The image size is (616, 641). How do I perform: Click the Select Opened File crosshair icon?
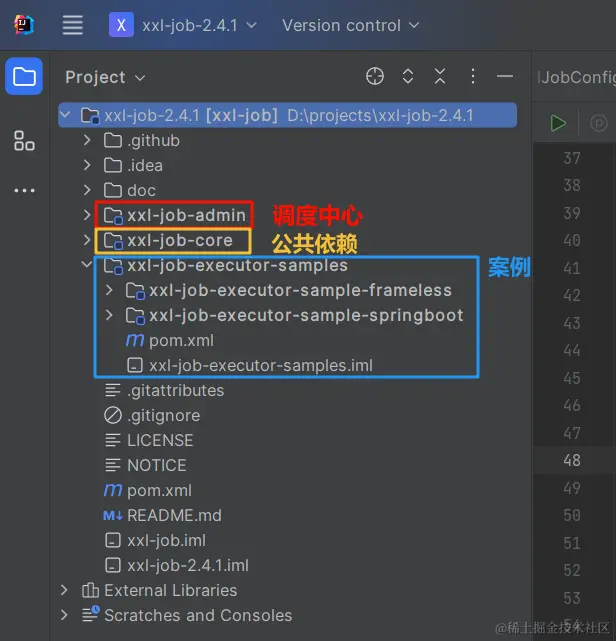pos(375,76)
